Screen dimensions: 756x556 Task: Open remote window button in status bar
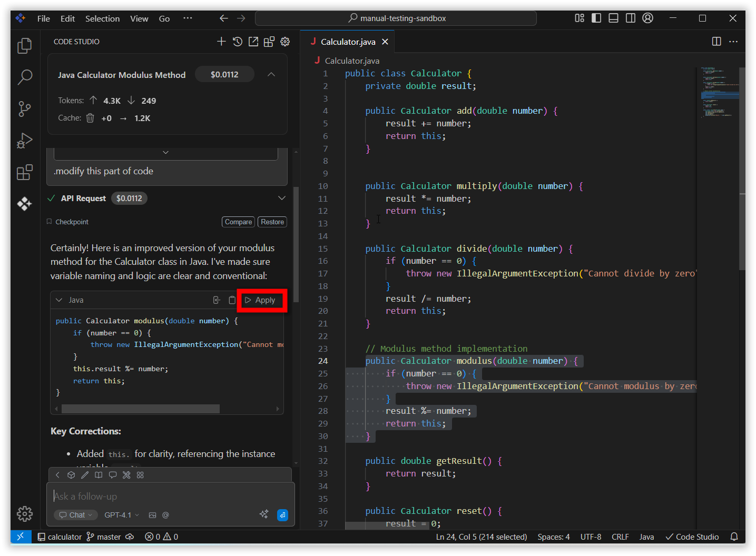click(x=20, y=537)
